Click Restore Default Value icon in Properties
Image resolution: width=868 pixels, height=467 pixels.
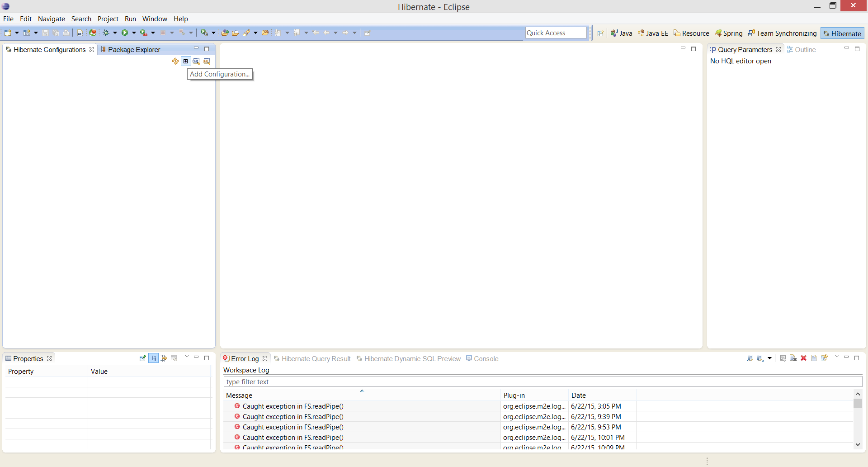(x=174, y=358)
